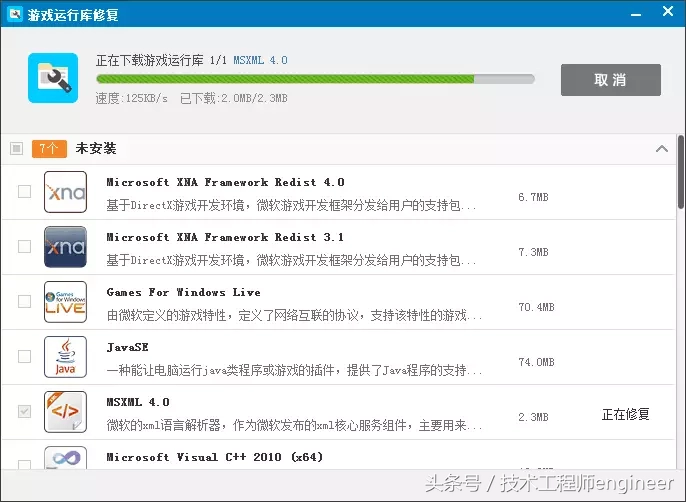The height and width of the screenshot is (502, 686).
Task: Select the Microsoft Visual C++ 2010 (x64) title
Action: pos(215,457)
